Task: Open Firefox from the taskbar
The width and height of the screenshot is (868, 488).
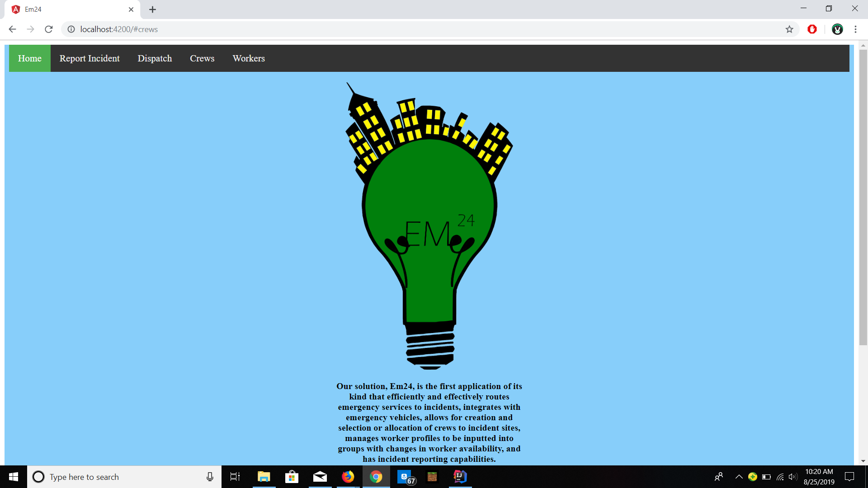Action: click(348, 477)
